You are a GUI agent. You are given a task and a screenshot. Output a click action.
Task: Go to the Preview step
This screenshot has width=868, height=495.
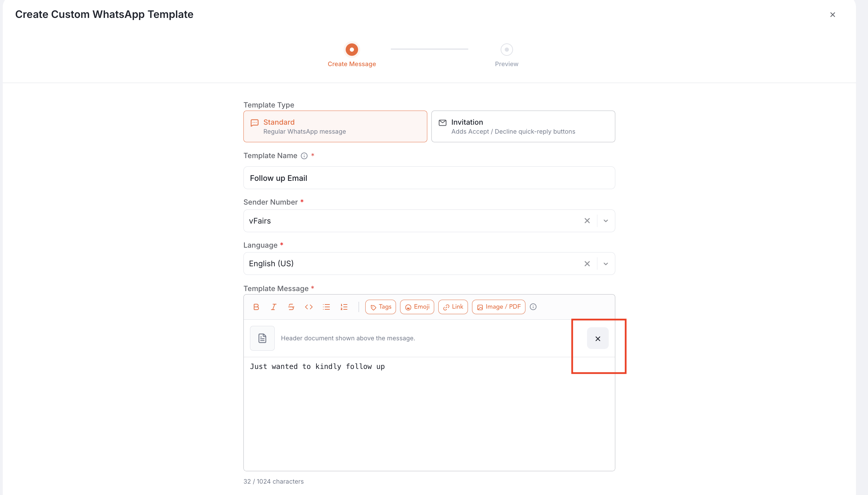tap(506, 55)
